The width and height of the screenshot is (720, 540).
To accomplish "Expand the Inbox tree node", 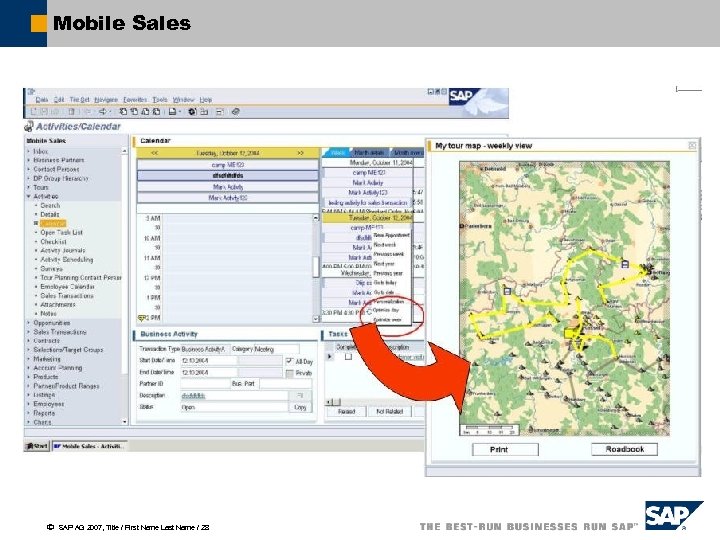I will point(29,151).
